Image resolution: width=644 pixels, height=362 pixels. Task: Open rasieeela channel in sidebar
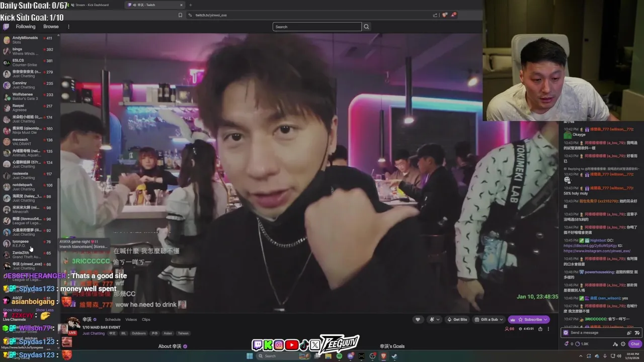click(28, 175)
